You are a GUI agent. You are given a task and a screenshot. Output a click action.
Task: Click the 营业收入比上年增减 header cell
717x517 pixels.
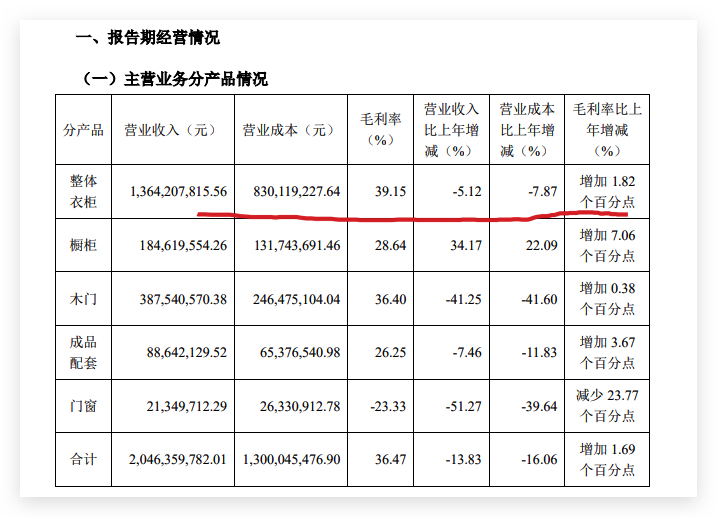451,130
